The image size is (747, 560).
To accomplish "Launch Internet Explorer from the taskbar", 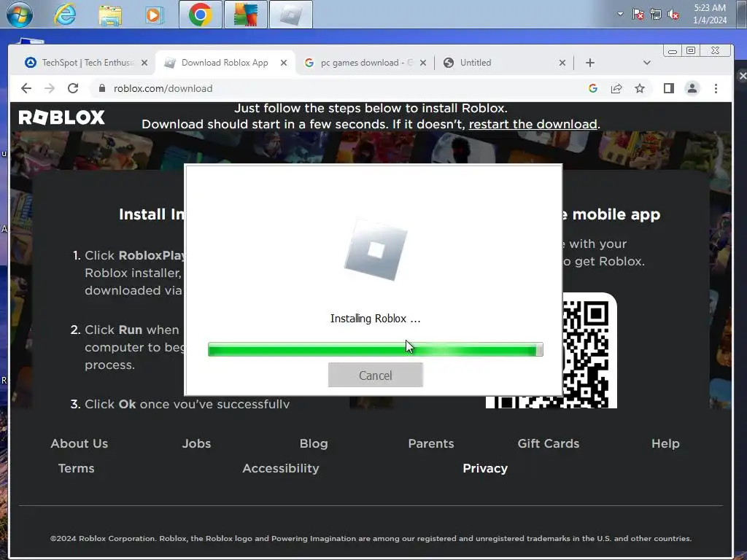I will (65, 15).
